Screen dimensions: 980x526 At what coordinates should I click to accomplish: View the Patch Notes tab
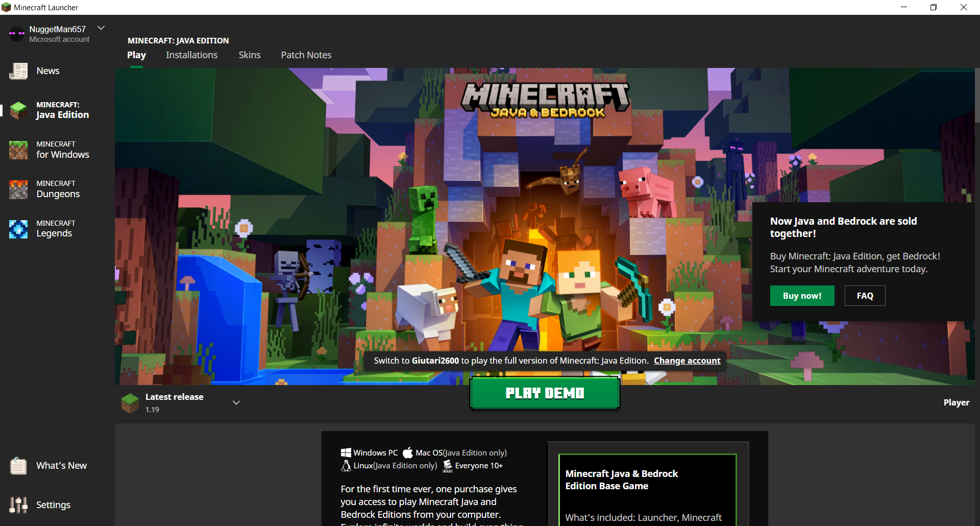click(x=306, y=55)
